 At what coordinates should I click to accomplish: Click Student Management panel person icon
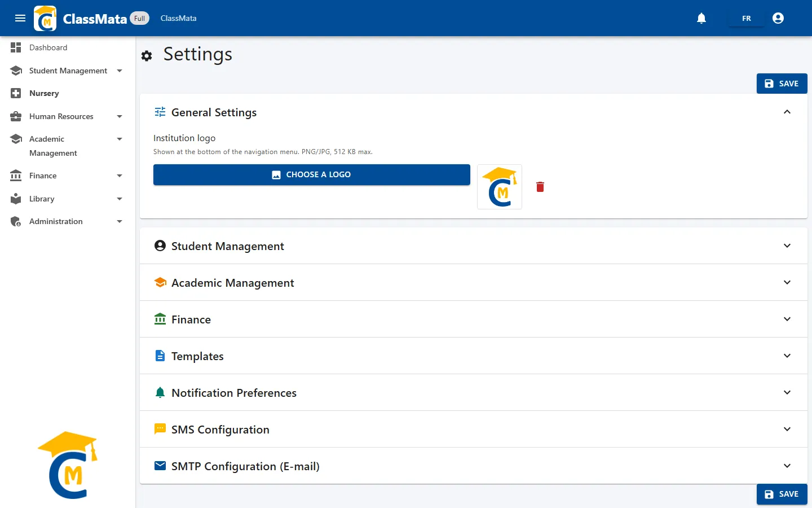pos(160,246)
